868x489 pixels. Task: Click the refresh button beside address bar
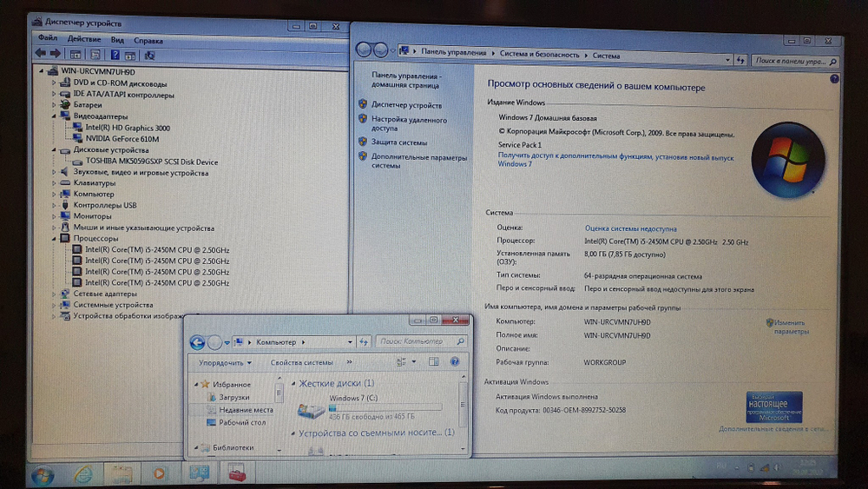tap(740, 60)
